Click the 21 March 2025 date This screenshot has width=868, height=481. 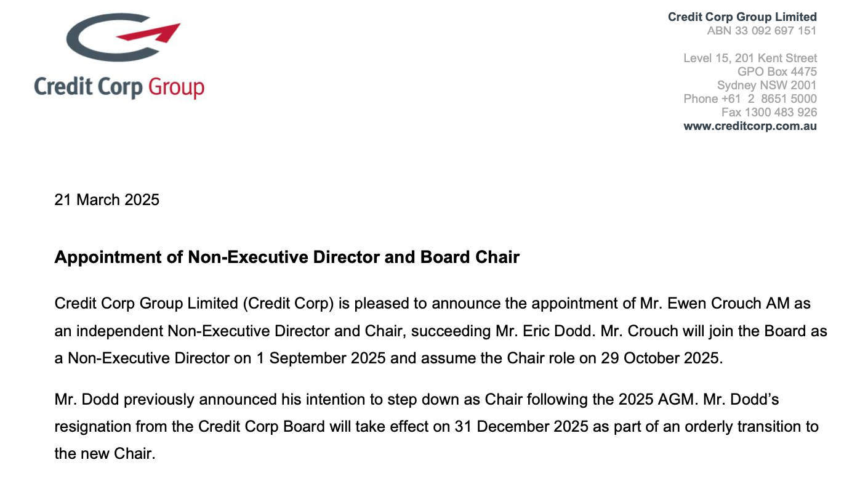pyautogui.click(x=107, y=200)
